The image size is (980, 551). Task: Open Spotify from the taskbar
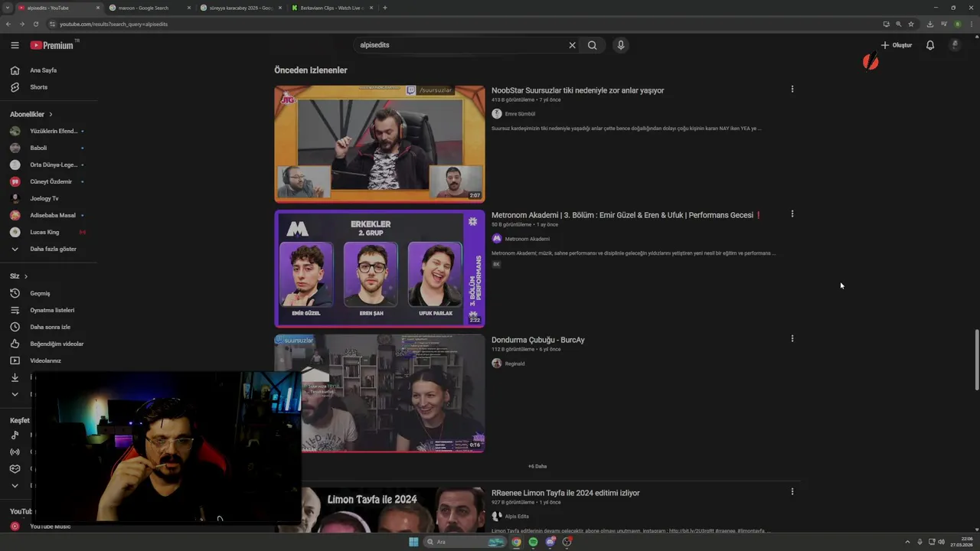click(x=534, y=542)
